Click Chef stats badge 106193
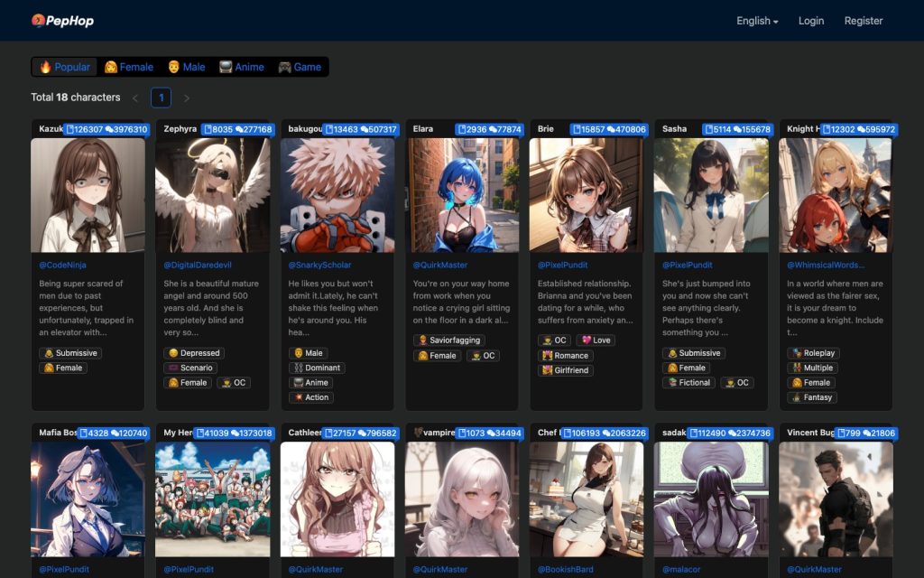This screenshot has width=924, height=578. coord(604,433)
